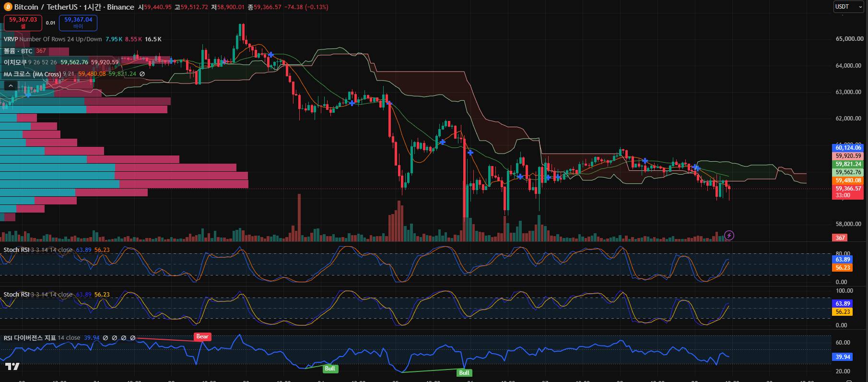Click the purple lightning bolt icon

729,235
